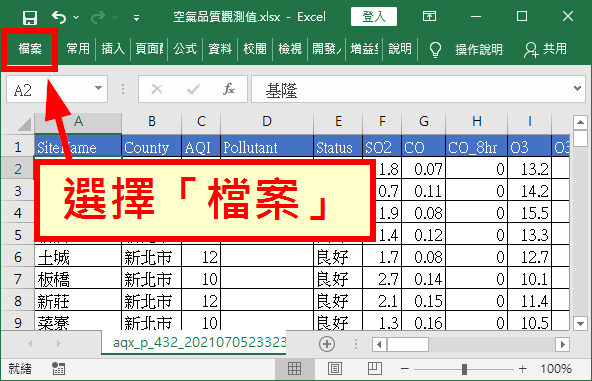Select column B header
The height and width of the screenshot is (381, 592).
pyautogui.click(x=151, y=122)
